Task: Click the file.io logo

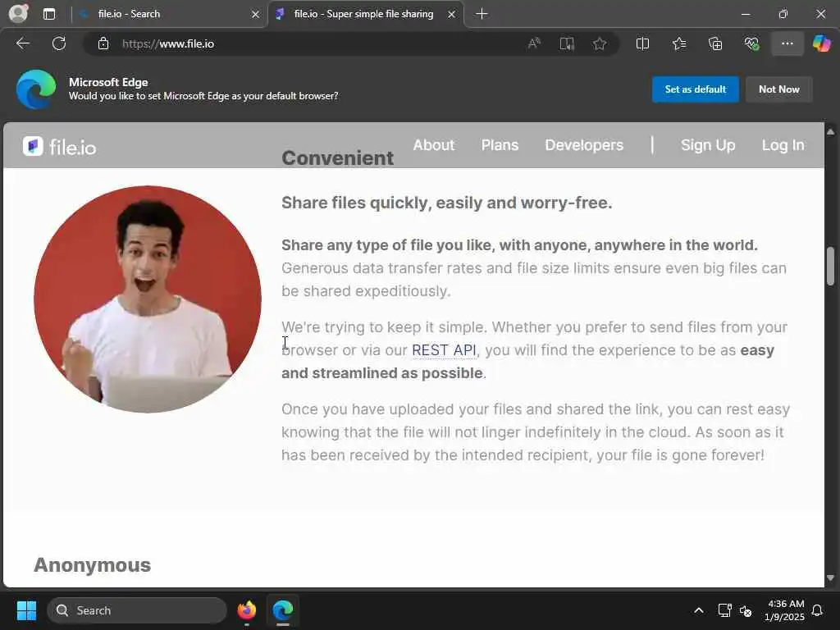Action: (59, 146)
